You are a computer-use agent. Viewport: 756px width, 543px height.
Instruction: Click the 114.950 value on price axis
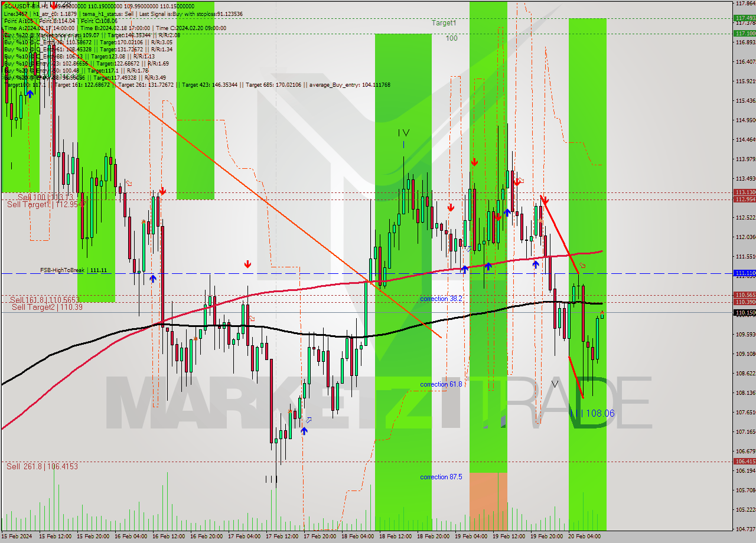click(x=745, y=120)
